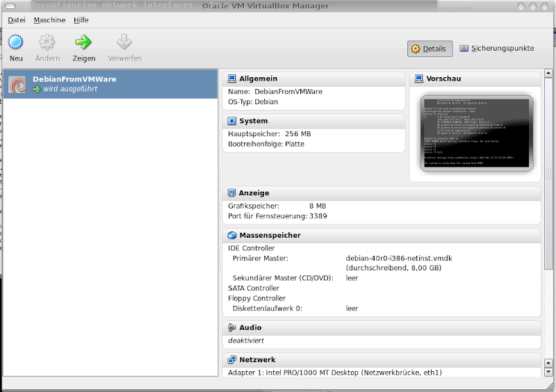Click the Grafikspeicher '8 MB' value
Image resolution: width=556 pixels, height=392 pixels.
(x=318, y=206)
